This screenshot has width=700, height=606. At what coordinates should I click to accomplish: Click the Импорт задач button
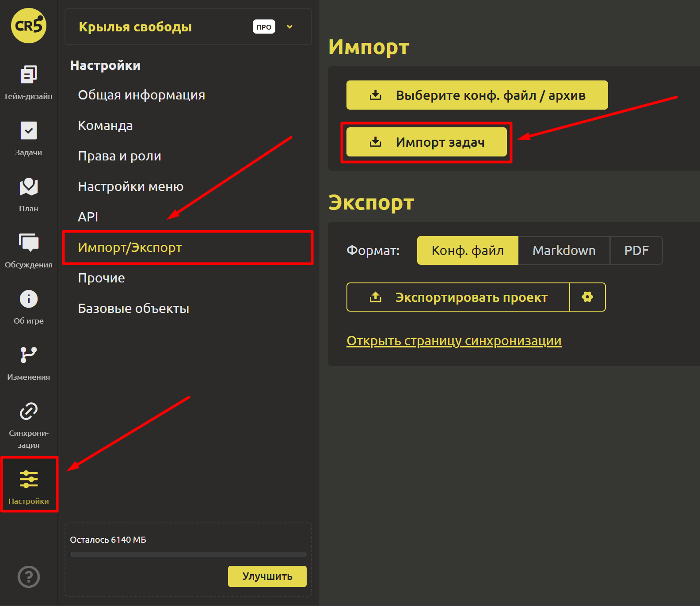point(426,142)
